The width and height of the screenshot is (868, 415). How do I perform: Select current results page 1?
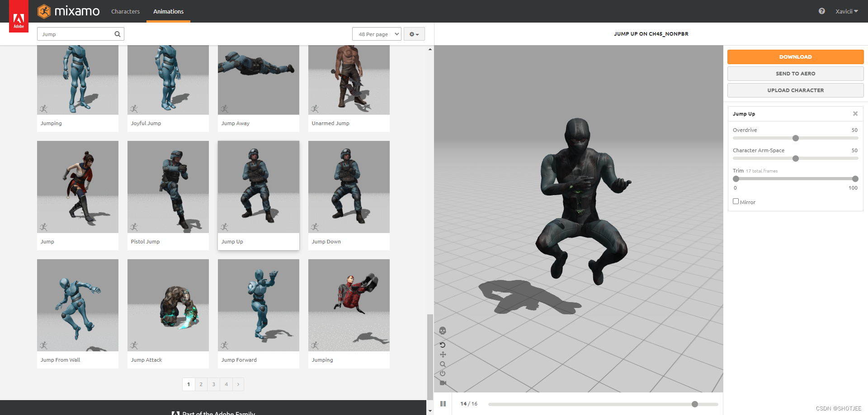coord(189,384)
